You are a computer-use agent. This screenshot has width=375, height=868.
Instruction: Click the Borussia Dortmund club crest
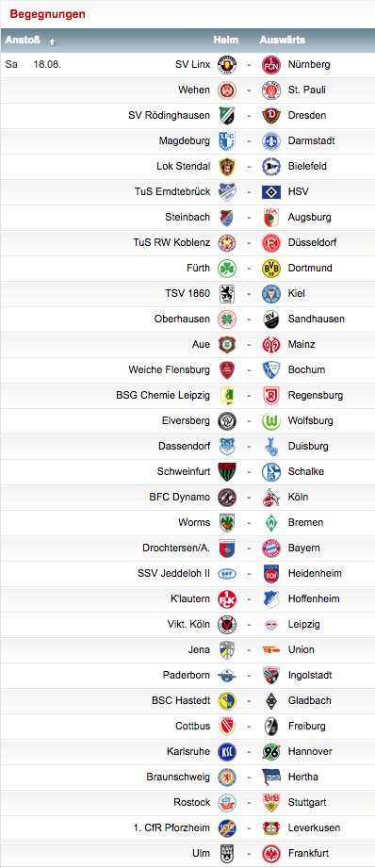(x=271, y=269)
